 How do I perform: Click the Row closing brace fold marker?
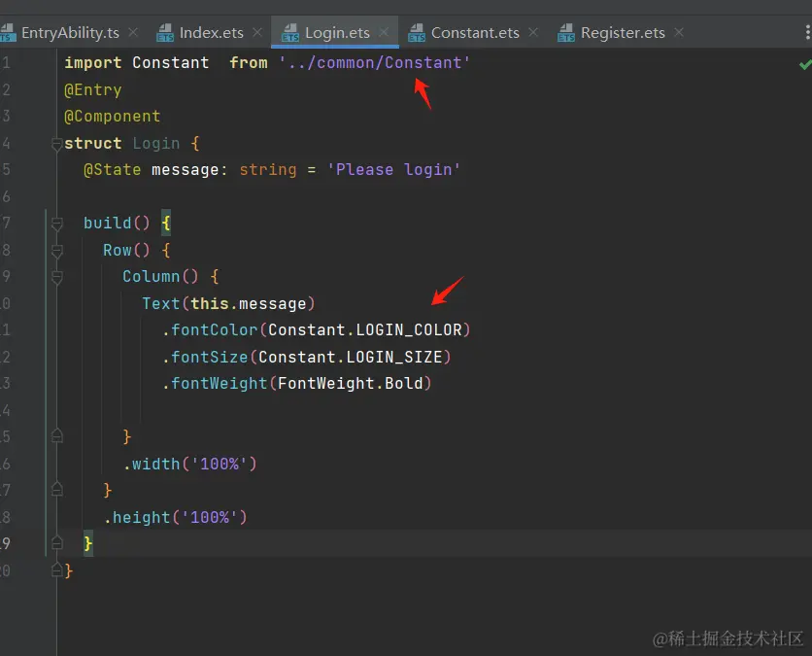57,489
